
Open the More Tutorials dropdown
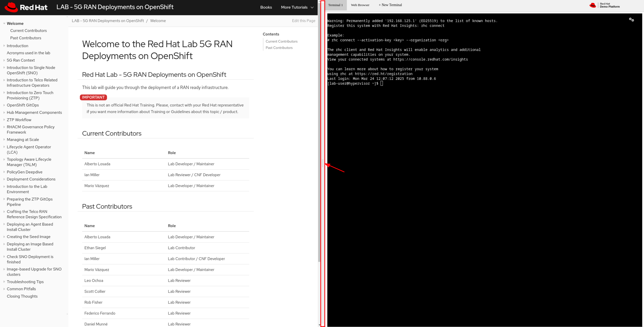pyautogui.click(x=297, y=7)
